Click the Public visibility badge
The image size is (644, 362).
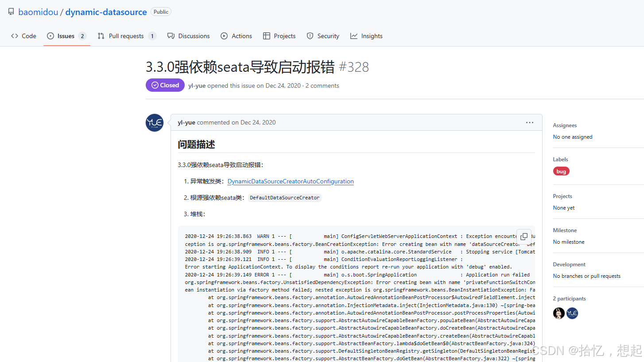[161, 12]
